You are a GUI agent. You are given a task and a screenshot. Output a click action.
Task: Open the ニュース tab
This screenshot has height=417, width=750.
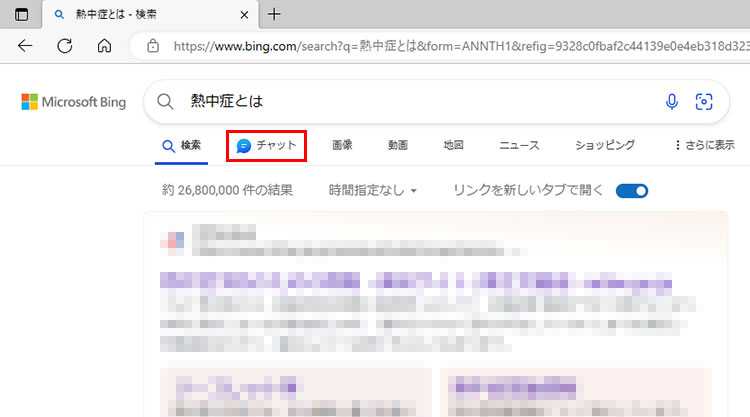click(x=519, y=145)
